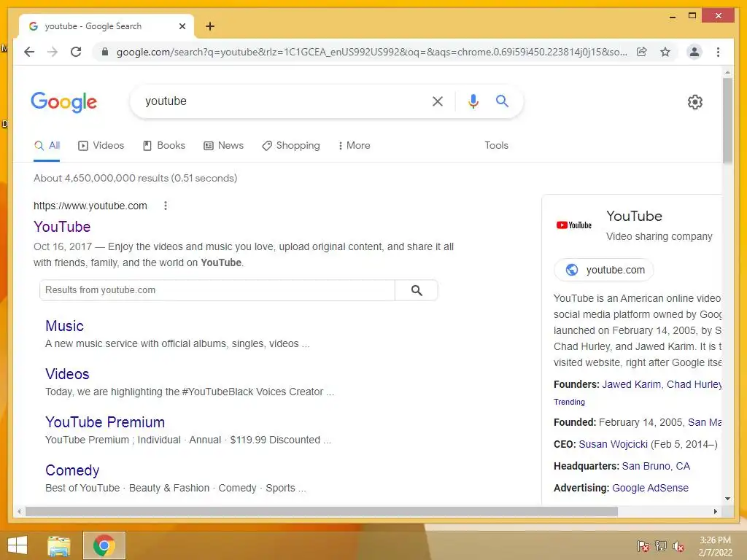The image size is (747, 560).
Task: Open Chrome's three-dot menu
Action: click(718, 52)
